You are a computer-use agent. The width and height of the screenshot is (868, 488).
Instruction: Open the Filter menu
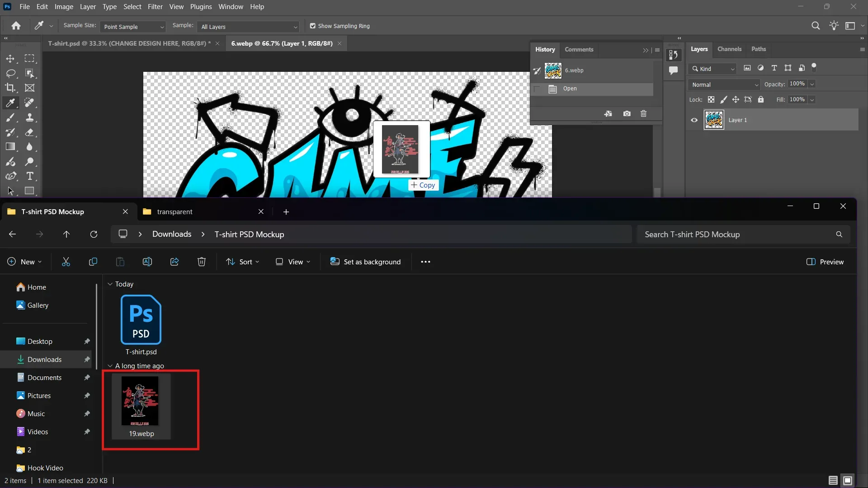coord(155,6)
